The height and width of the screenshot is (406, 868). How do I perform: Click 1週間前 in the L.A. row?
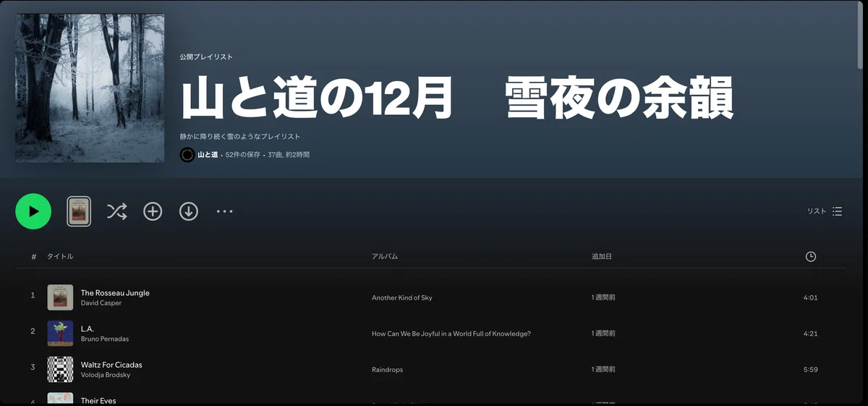tap(603, 334)
